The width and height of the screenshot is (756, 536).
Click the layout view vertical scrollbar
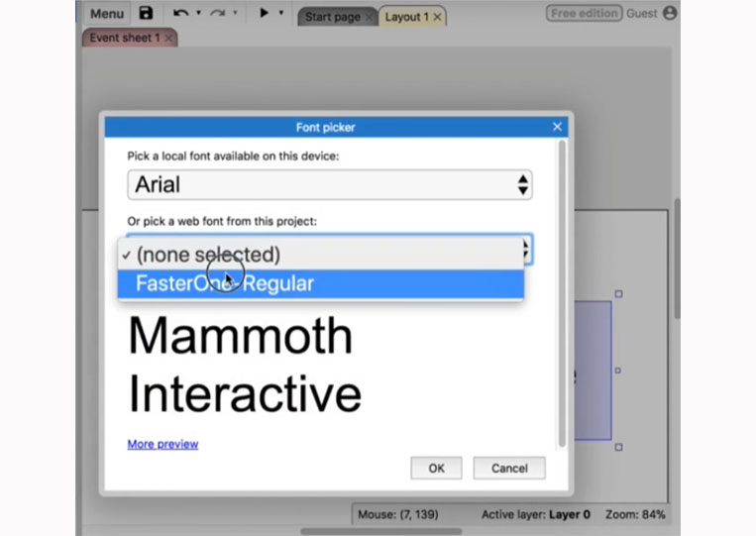(x=677, y=258)
